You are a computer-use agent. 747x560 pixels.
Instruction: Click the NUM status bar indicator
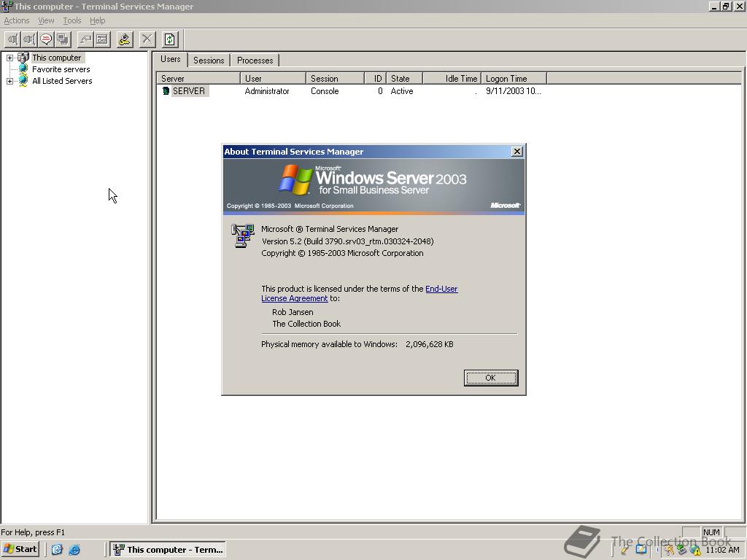[711, 532]
